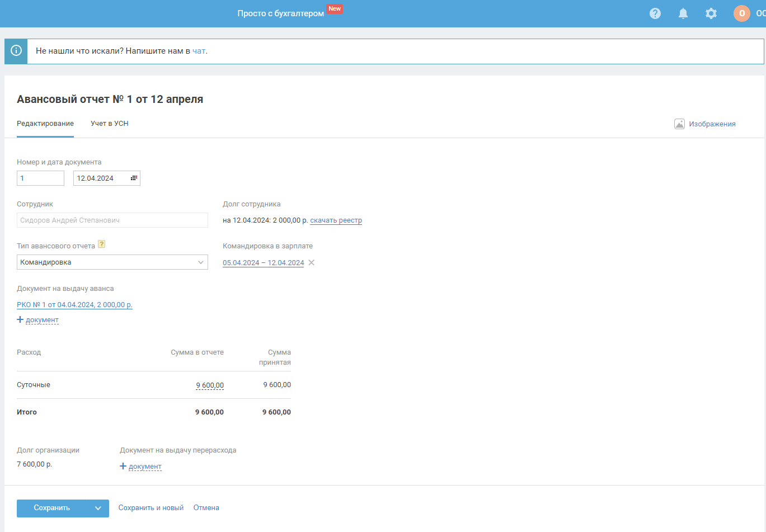
Task: Click Сохранить и новый link
Action: click(x=151, y=508)
